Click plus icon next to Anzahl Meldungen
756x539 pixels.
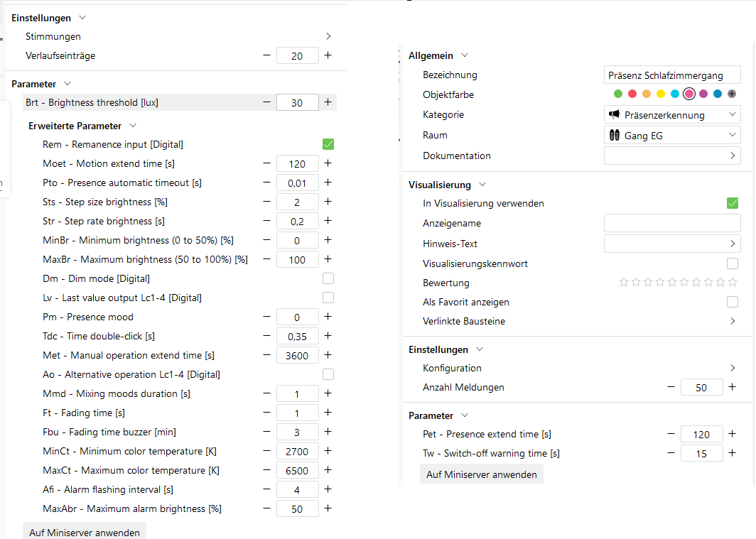(x=732, y=387)
